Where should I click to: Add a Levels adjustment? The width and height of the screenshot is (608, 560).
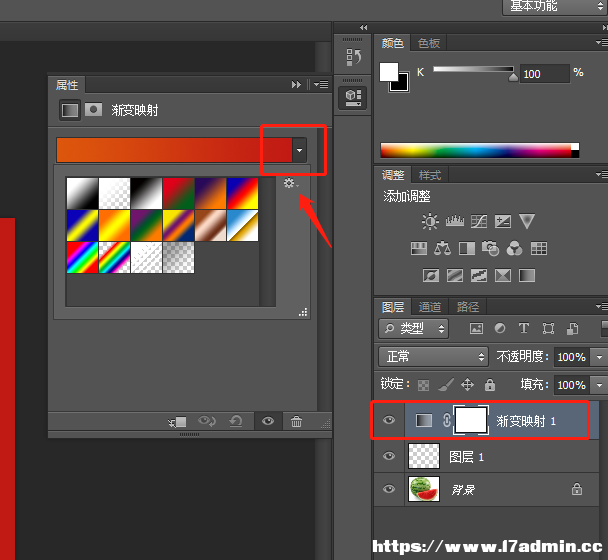tap(455, 221)
